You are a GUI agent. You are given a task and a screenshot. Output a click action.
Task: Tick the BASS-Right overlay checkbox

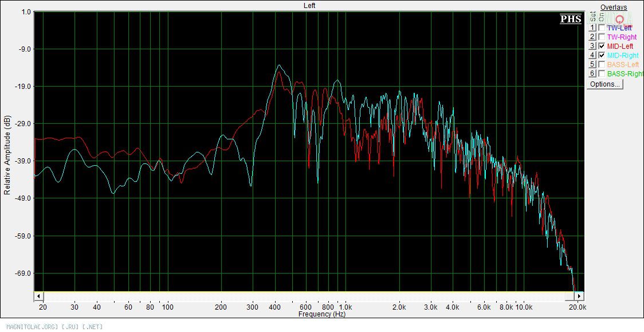(x=602, y=73)
